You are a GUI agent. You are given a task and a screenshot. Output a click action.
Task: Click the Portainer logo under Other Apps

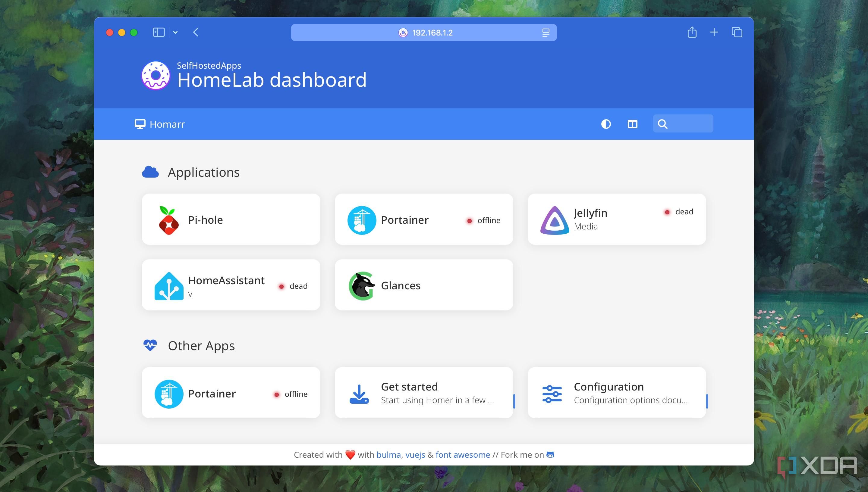(169, 394)
